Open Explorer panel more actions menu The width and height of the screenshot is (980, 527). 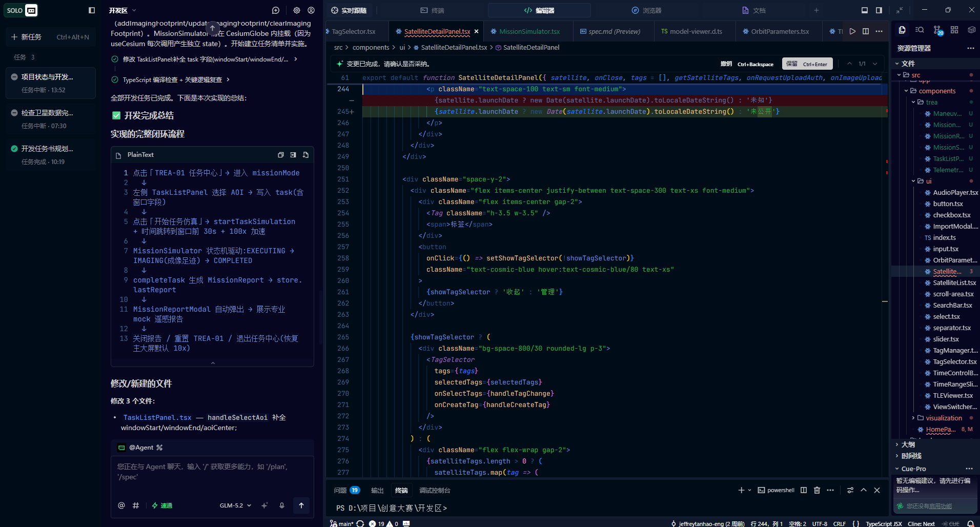click(970, 48)
